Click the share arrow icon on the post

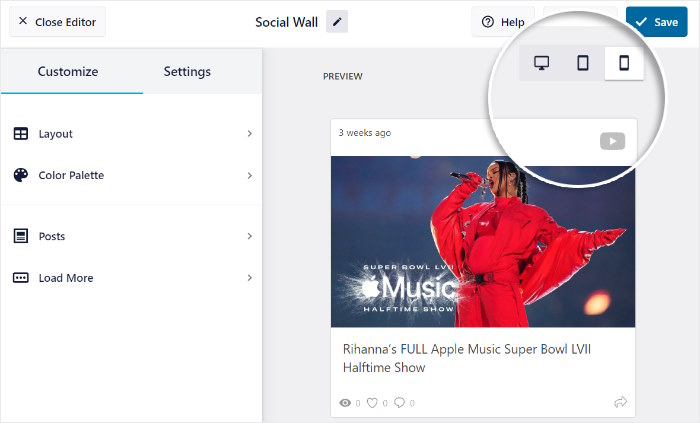pyautogui.click(x=621, y=402)
